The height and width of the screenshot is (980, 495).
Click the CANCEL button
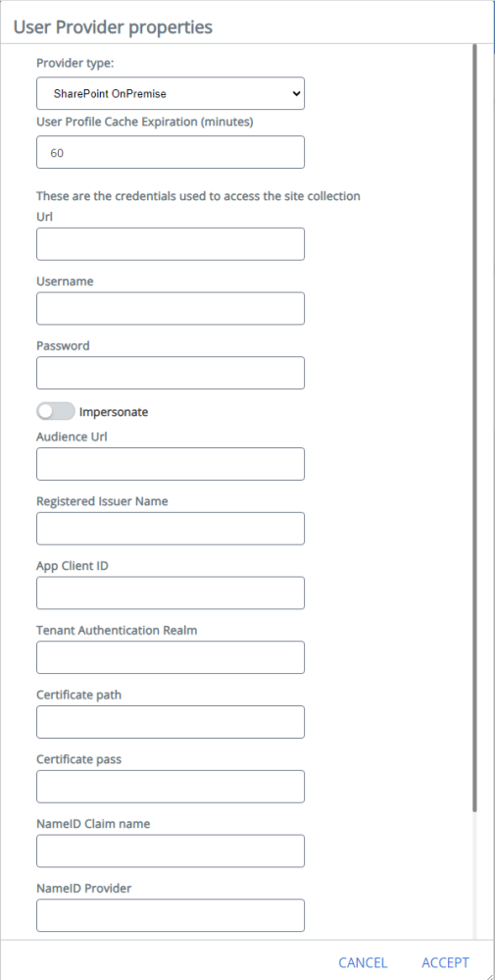click(x=363, y=962)
